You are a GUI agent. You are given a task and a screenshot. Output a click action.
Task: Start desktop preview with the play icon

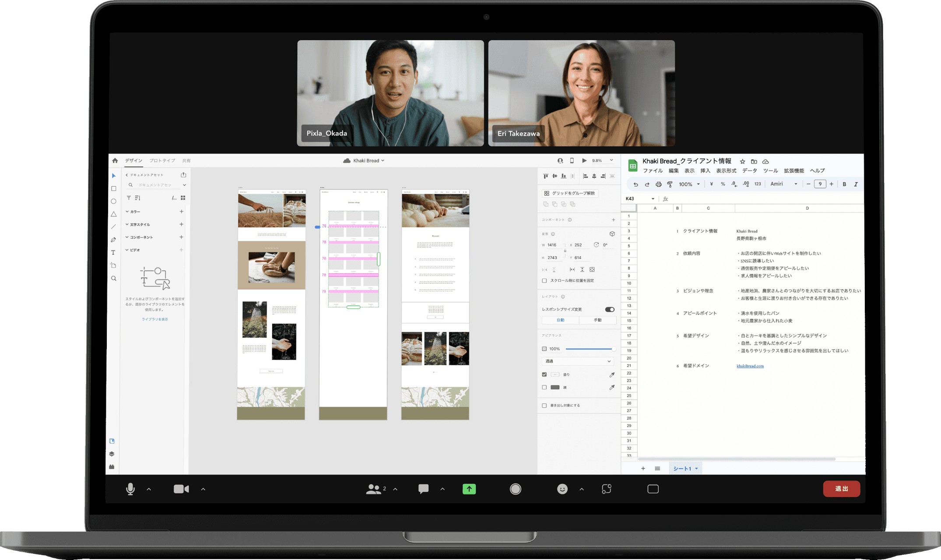584,161
